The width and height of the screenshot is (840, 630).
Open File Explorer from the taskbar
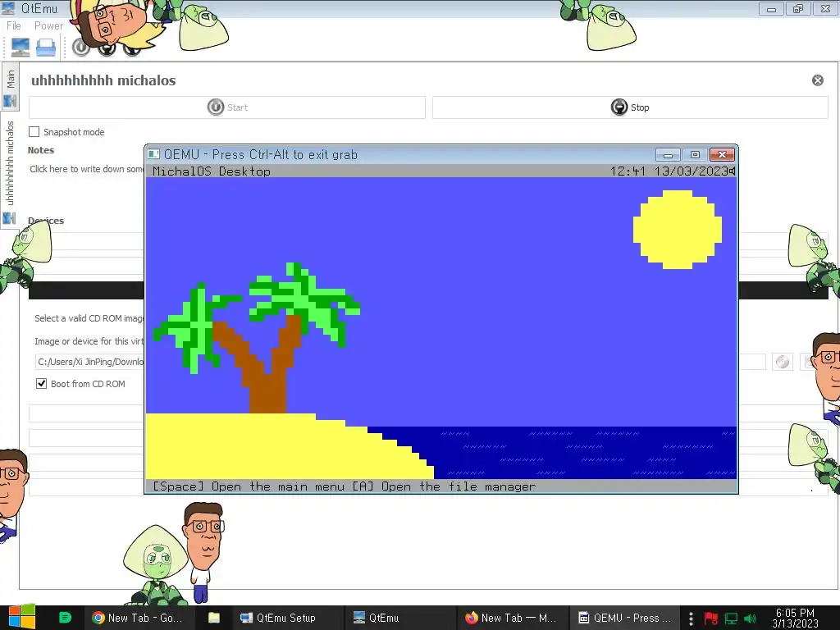click(x=214, y=618)
